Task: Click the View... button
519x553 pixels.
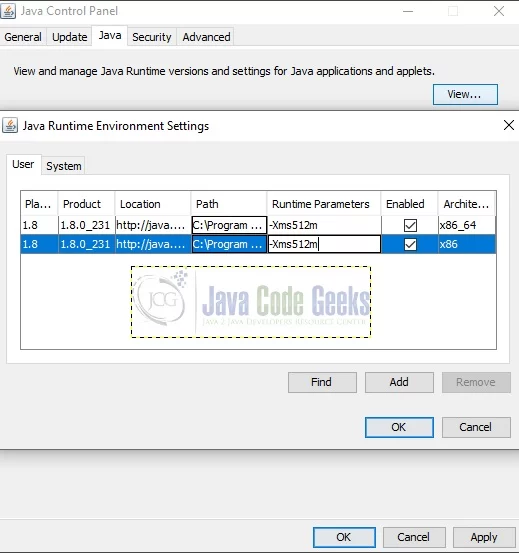Action: click(x=465, y=94)
